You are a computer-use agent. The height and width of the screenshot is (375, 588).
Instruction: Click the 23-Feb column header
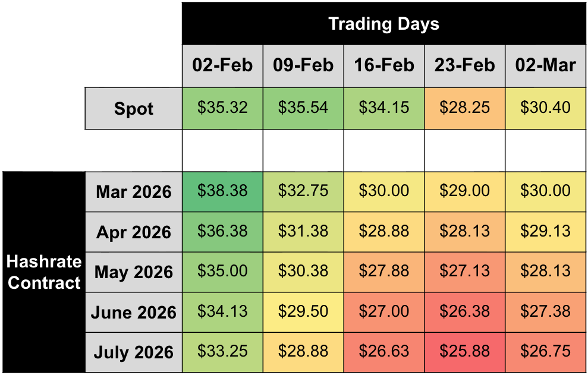click(x=465, y=65)
